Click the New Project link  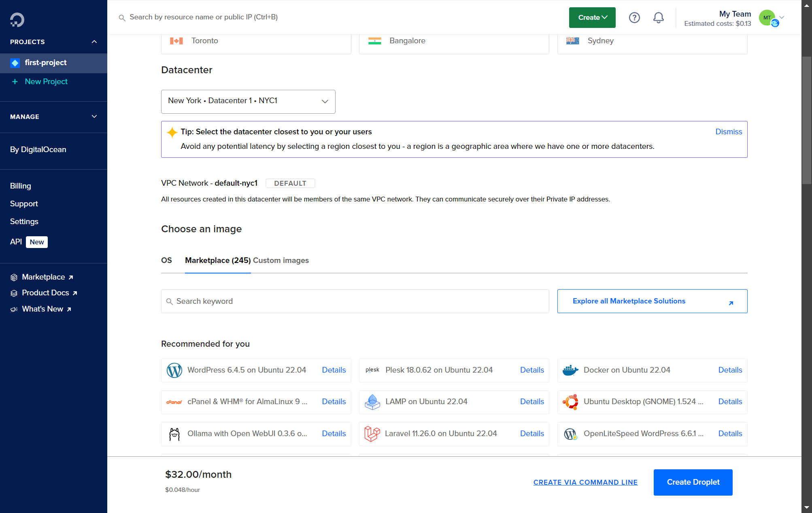click(x=46, y=82)
